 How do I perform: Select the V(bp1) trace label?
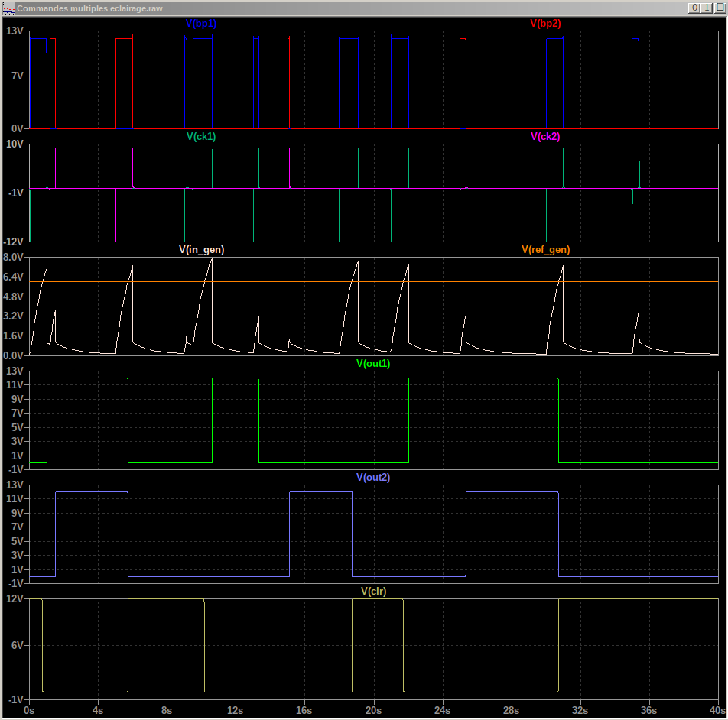201,24
